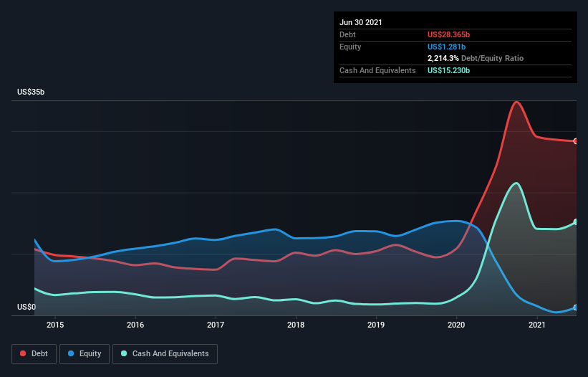Toggle the Debt series in legend
The width and height of the screenshot is (588, 377).
tap(33, 353)
